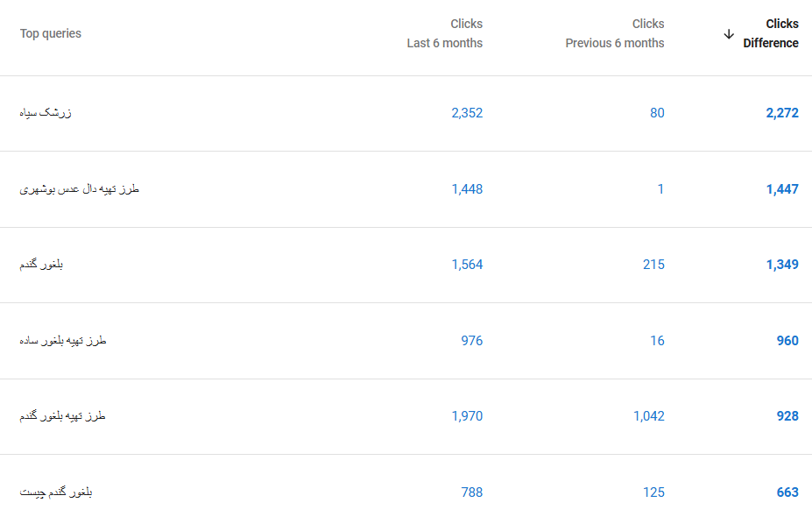Open the query row with 1,448 clicks
The width and height of the screenshot is (812, 517).
click(406, 189)
